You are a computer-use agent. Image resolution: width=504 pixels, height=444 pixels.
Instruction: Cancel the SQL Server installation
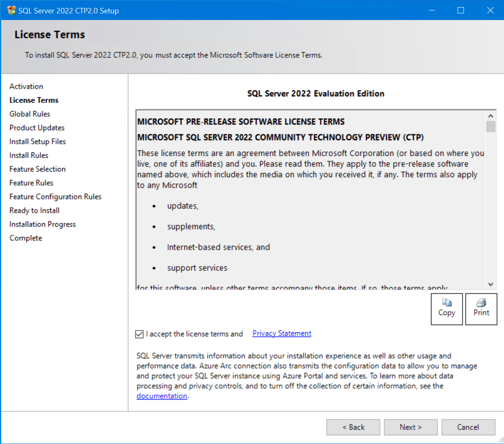pos(468,427)
